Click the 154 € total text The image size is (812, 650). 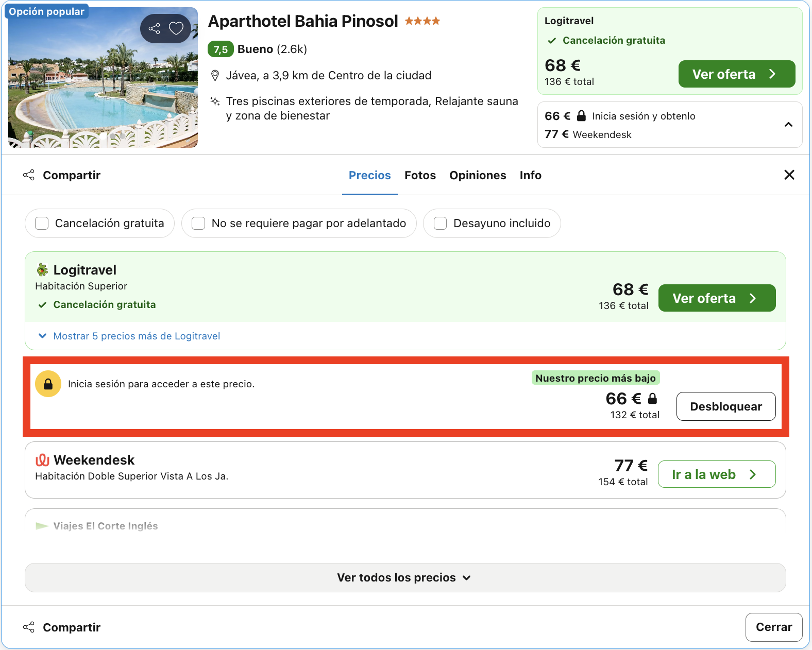623,482
